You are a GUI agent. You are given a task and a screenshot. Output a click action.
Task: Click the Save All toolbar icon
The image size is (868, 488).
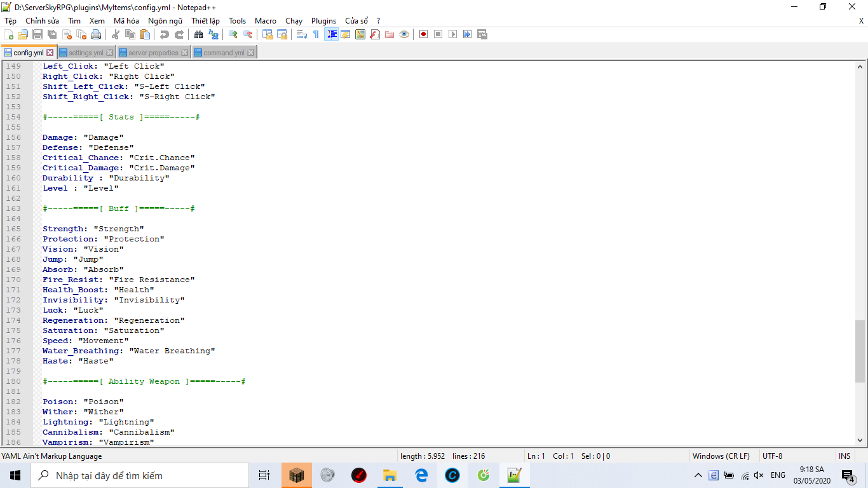click(52, 34)
